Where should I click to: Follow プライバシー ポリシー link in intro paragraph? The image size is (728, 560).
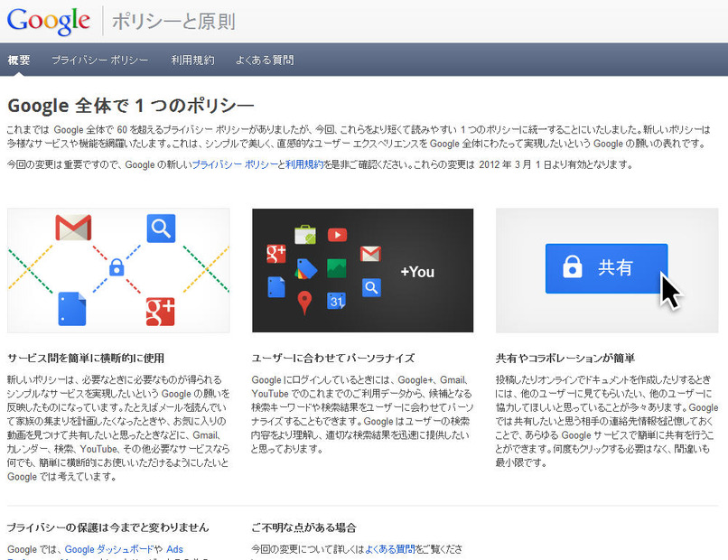coord(235,164)
